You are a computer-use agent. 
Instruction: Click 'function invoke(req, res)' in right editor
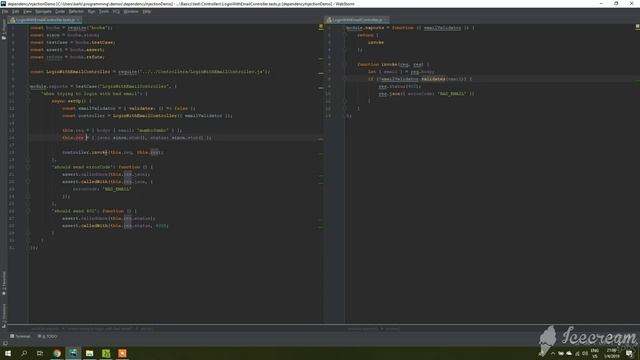pyautogui.click(x=393, y=64)
